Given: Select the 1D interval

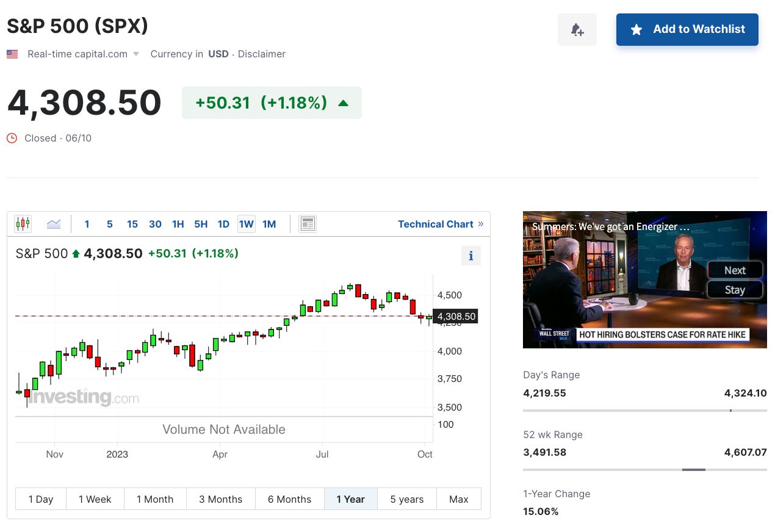Looking at the screenshot, I should 223,224.
